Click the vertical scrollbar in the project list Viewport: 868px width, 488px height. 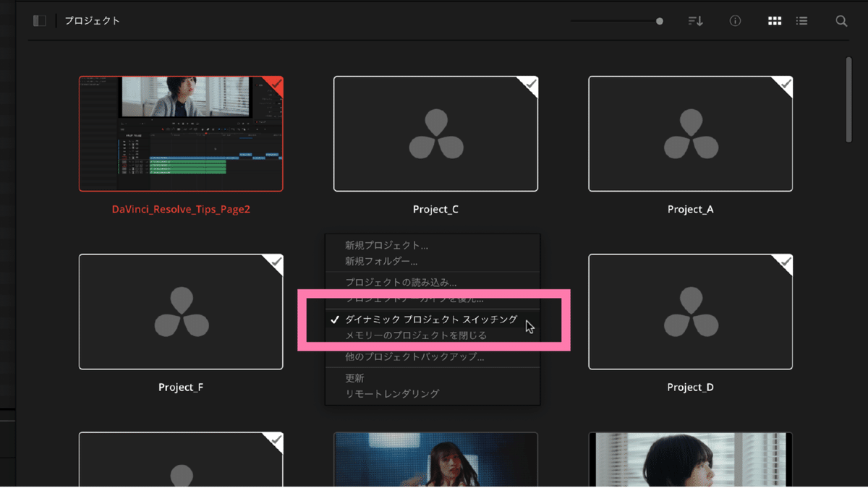pos(849,100)
